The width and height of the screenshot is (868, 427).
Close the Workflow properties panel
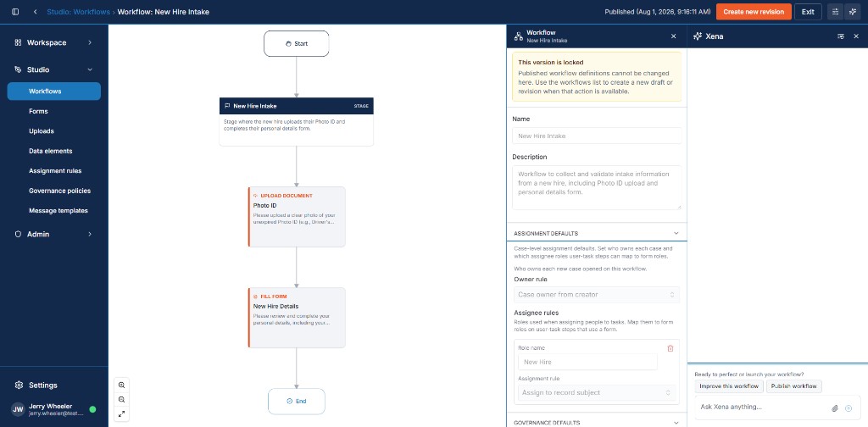coord(674,36)
